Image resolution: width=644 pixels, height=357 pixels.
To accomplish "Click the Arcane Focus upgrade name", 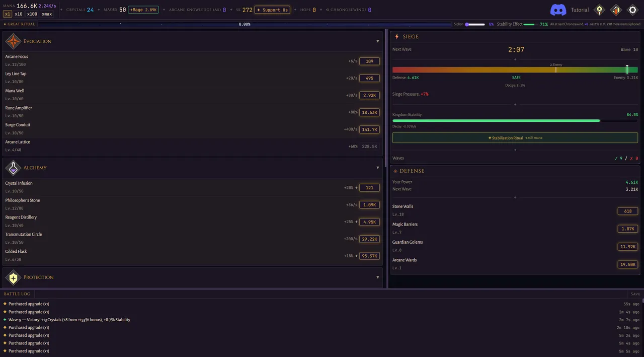I will (17, 57).
